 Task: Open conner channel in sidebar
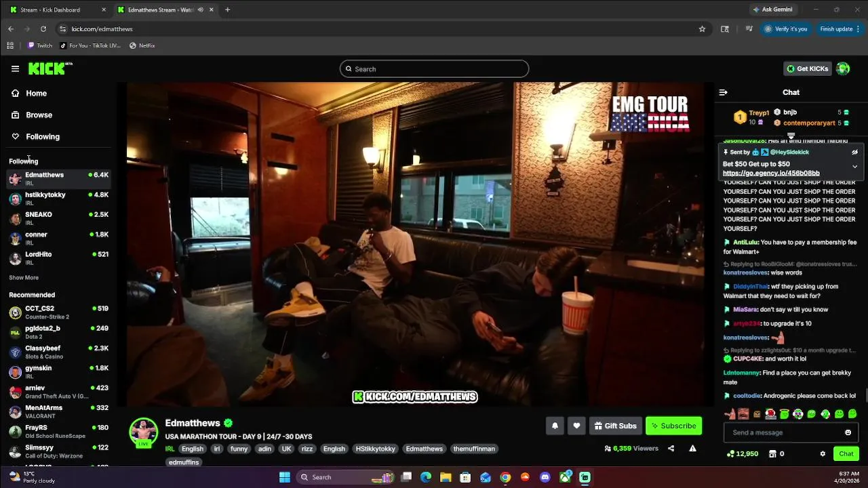58,238
